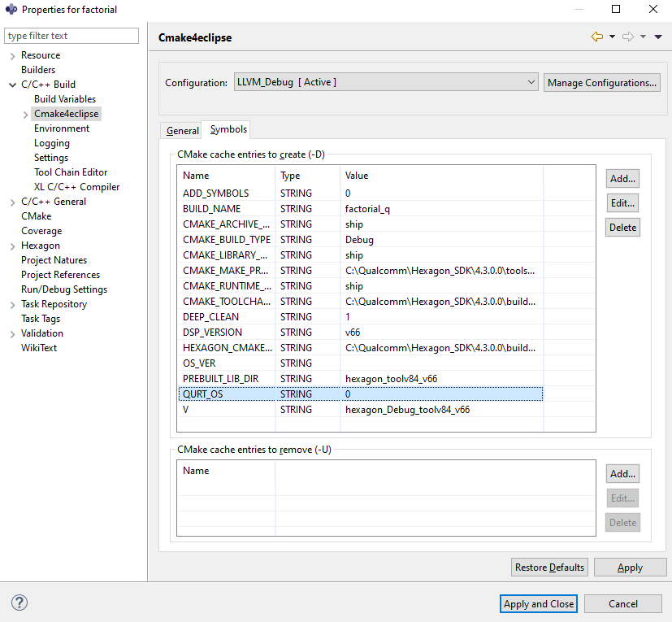Click the Apply button

click(x=630, y=567)
